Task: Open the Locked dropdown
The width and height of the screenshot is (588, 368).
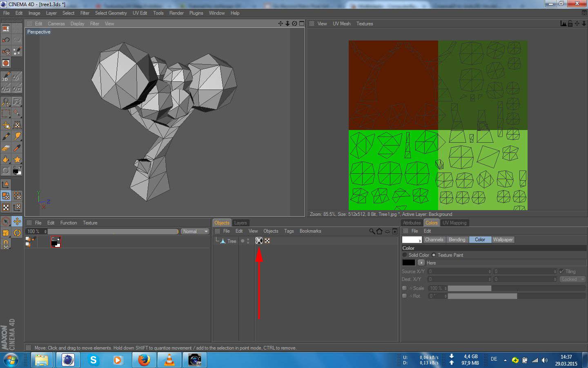Action: click(x=572, y=279)
